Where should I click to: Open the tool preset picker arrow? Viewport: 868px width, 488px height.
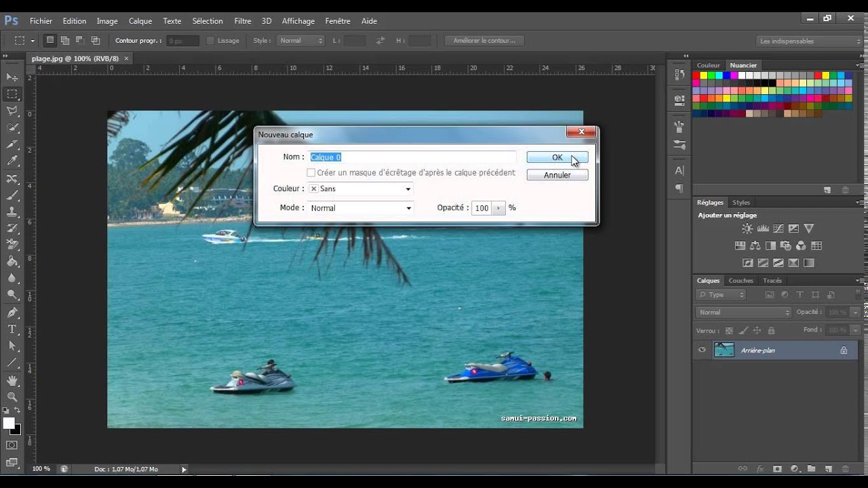point(33,41)
